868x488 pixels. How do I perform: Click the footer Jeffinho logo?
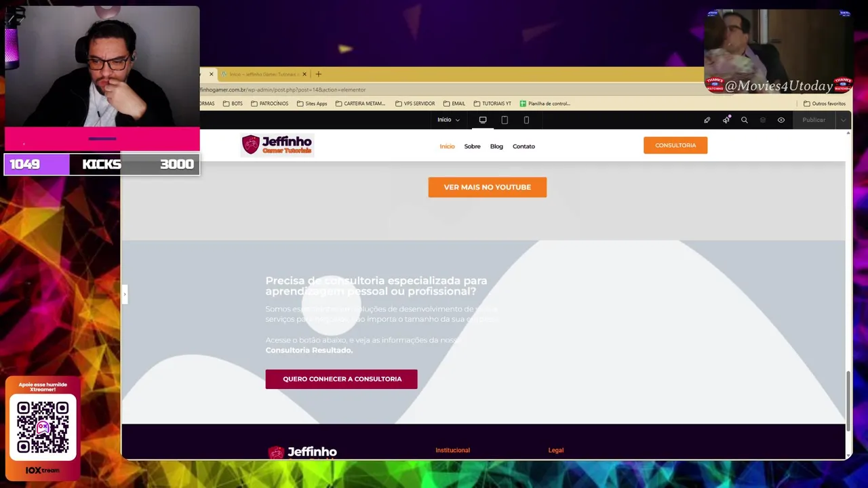tap(302, 452)
